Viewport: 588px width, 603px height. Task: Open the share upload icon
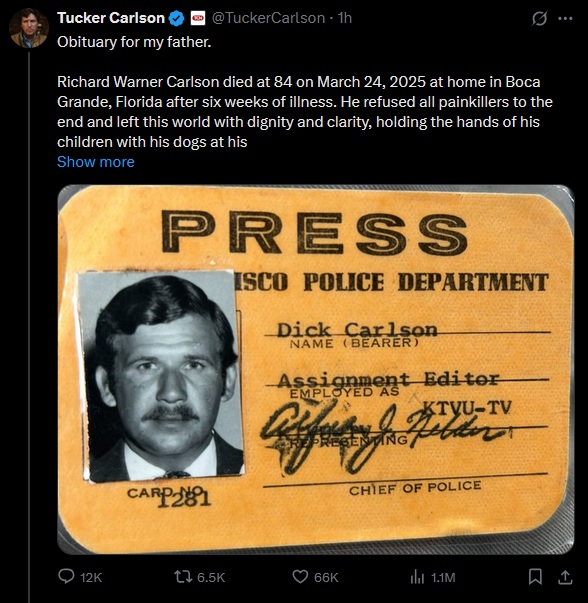(565, 577)
